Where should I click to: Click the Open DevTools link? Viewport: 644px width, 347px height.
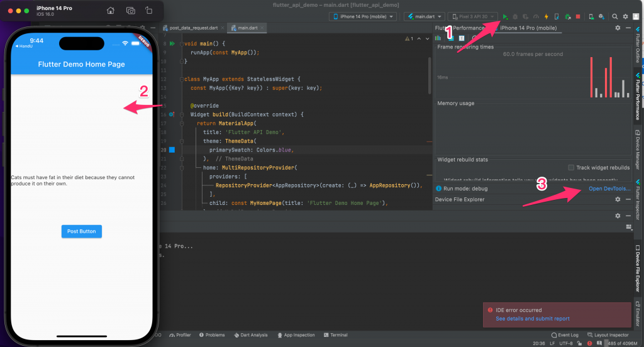click(609, 189)
